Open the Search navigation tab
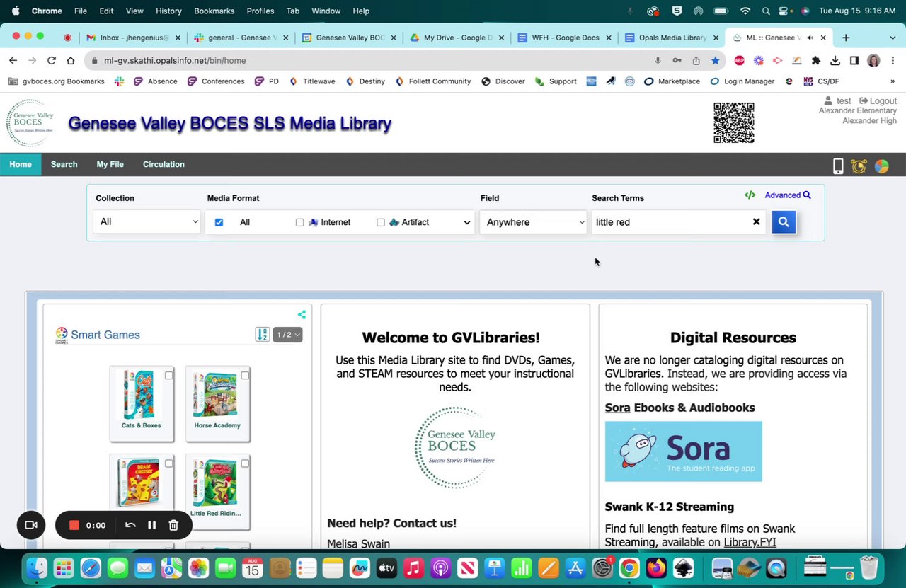 pyautogui.click(x=64, y=165)
